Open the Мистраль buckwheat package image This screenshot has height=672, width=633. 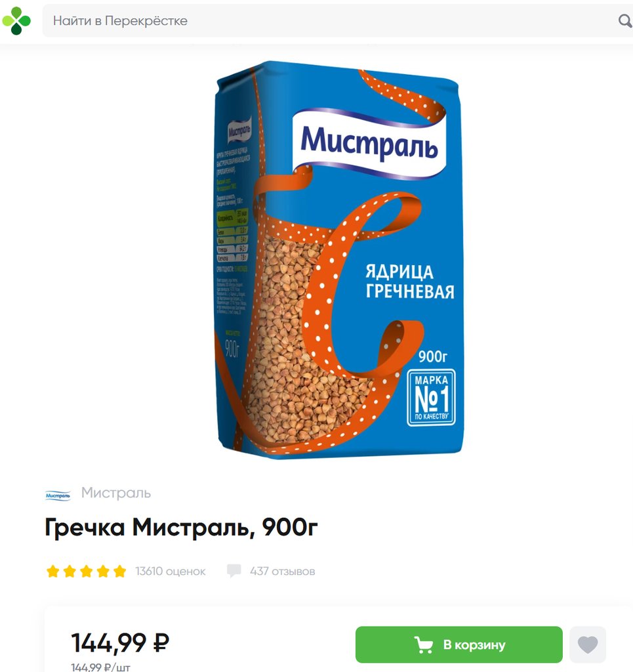(339, 259)
